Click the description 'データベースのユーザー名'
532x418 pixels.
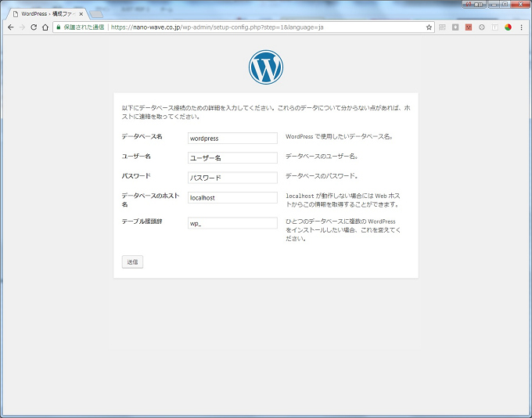tap(322, 157)
